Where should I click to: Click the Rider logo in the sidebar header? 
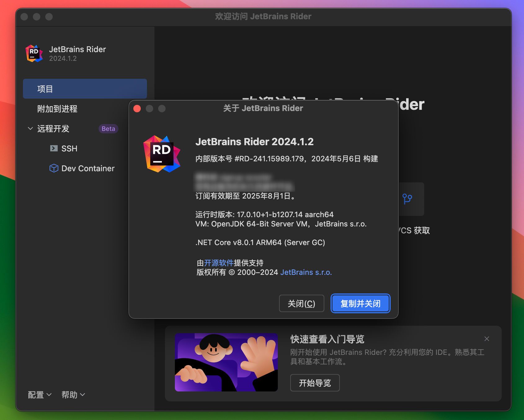pos(34,53)
